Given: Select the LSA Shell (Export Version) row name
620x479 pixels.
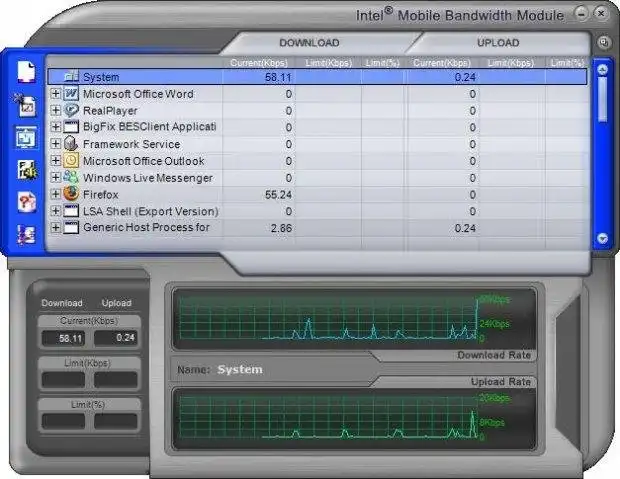Looking at the screenshot, I should [150, 212].
